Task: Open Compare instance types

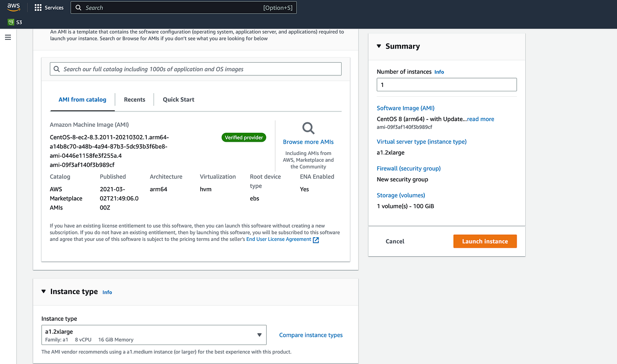Action: [x=311, y=334]
